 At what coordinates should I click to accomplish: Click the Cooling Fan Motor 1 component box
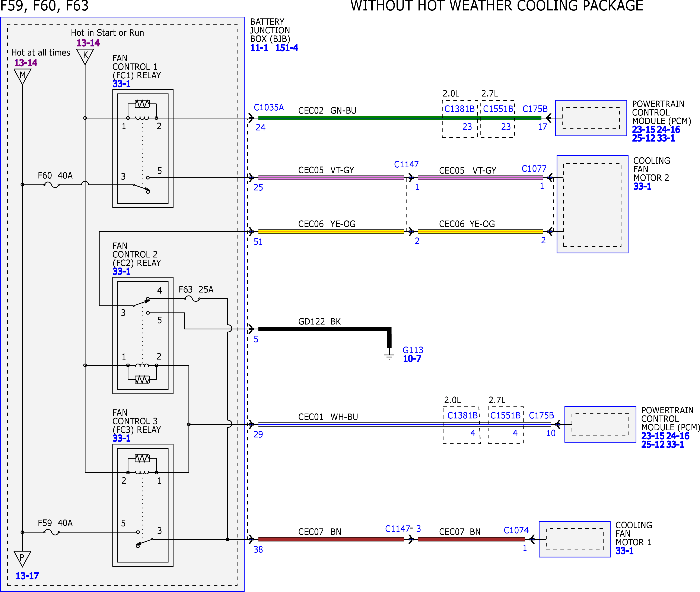575,539
